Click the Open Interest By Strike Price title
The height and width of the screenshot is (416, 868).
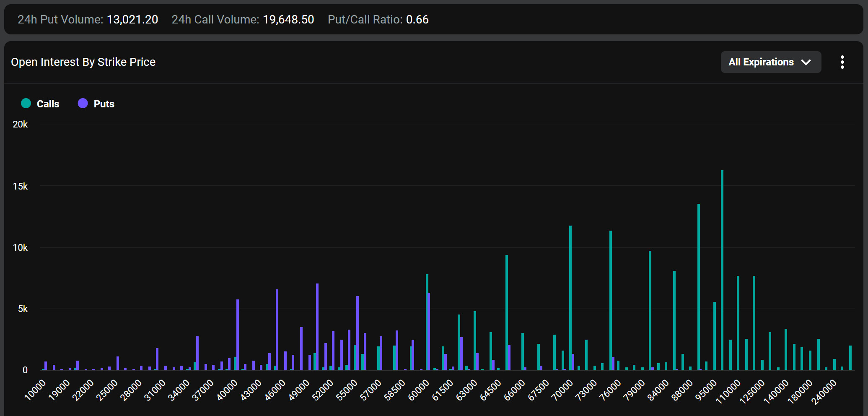click(83, 62)
